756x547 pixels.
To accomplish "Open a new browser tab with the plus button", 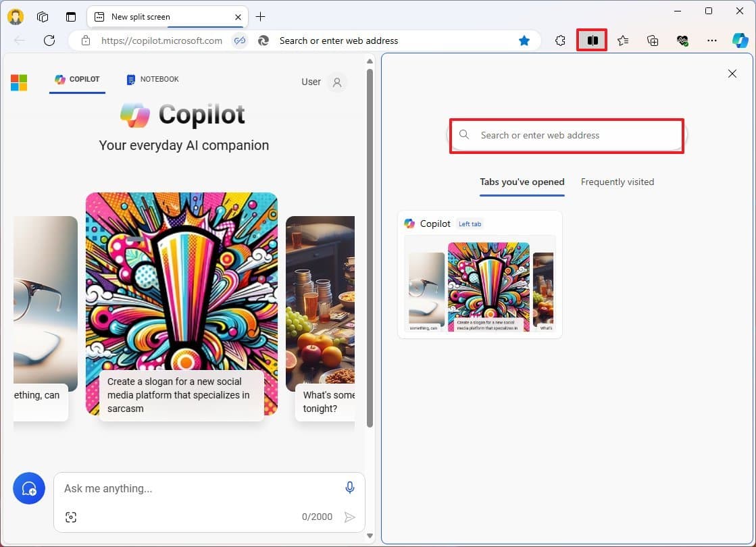I will pos(261,16).
